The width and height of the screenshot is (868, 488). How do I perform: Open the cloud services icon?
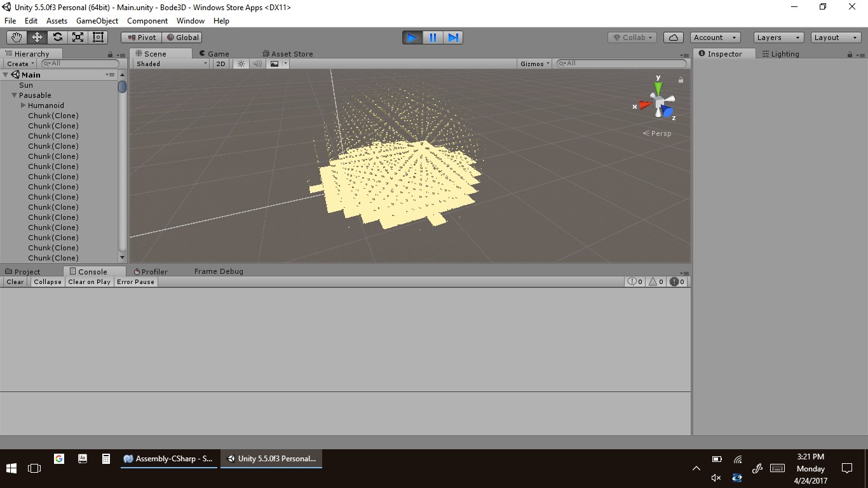[x=674, y=37]
